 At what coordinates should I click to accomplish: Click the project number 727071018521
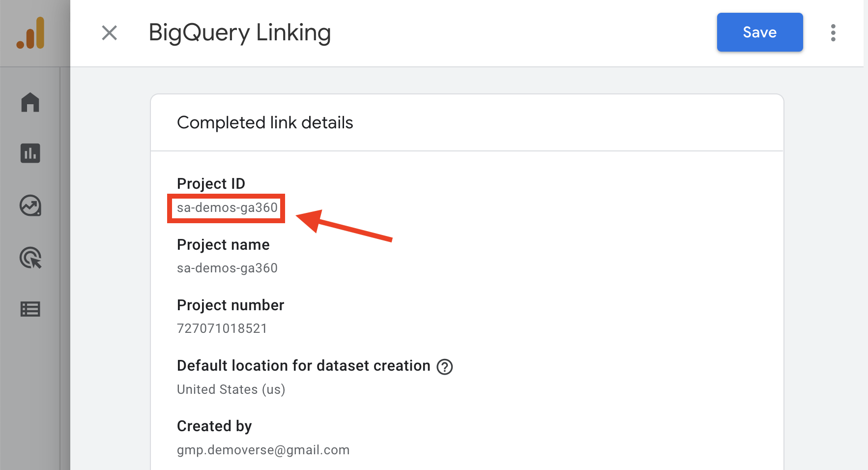click(222, 328)
